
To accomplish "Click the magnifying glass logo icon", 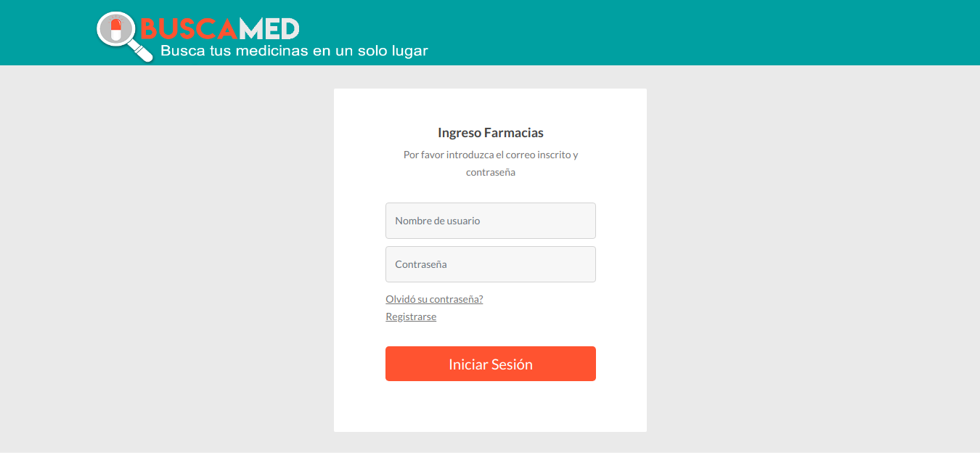I will pos(125,36).
